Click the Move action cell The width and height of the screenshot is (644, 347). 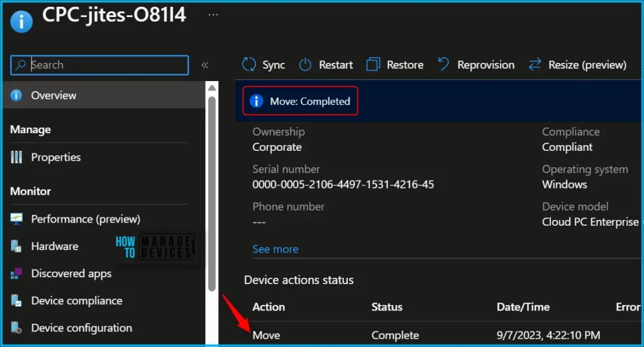(266, 335)
